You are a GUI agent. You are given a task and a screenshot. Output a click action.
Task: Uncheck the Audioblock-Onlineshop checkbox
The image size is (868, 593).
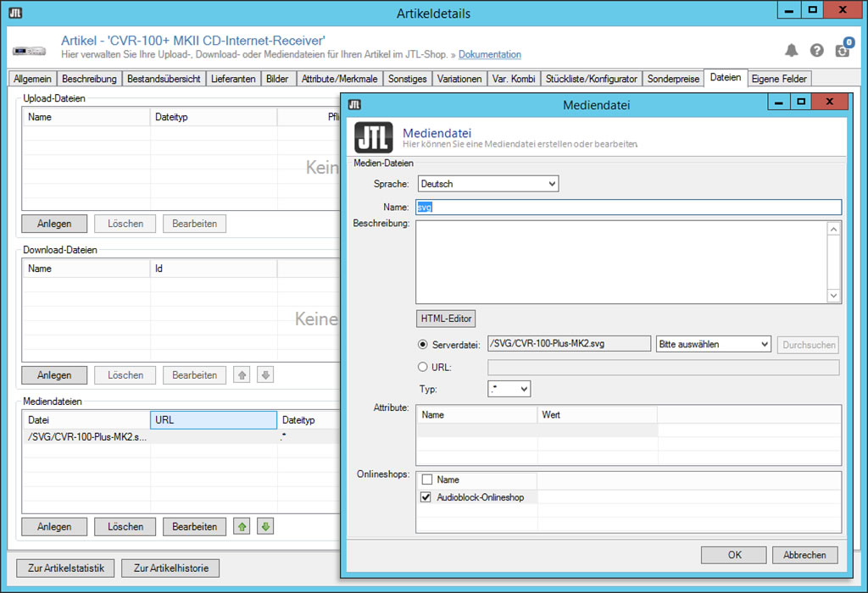click(426, 497)
